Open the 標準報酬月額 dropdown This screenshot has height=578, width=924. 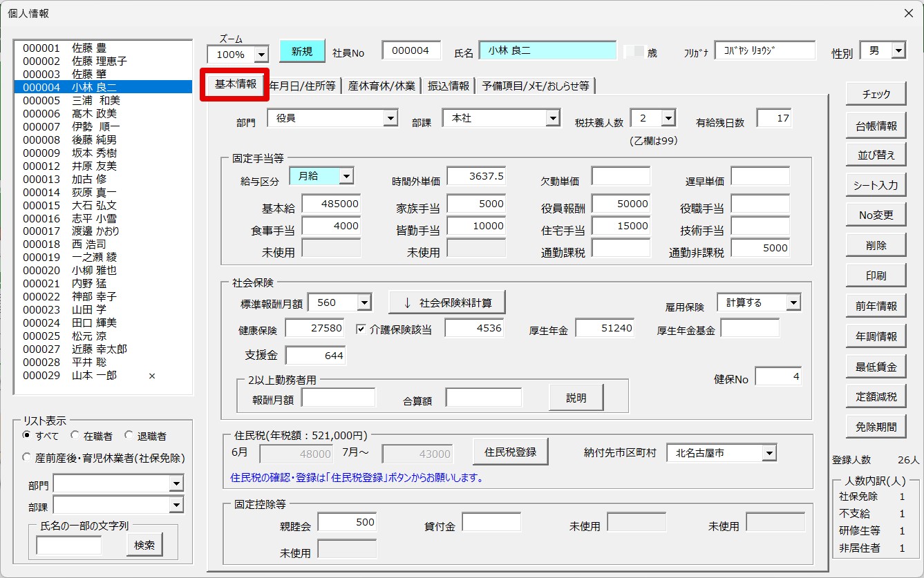[364, 302]
